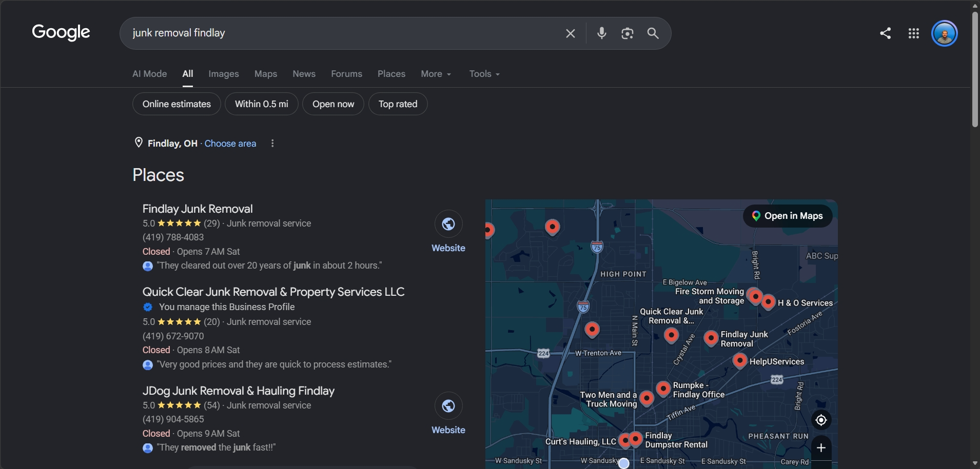
Task: Select the H & O Services map pin
Action: coord(768,301)
